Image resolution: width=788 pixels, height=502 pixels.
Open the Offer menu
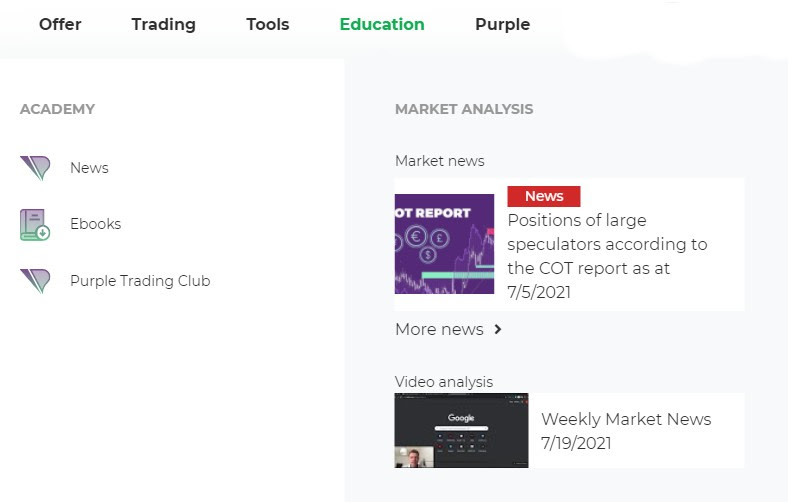[x=60, y=24]
